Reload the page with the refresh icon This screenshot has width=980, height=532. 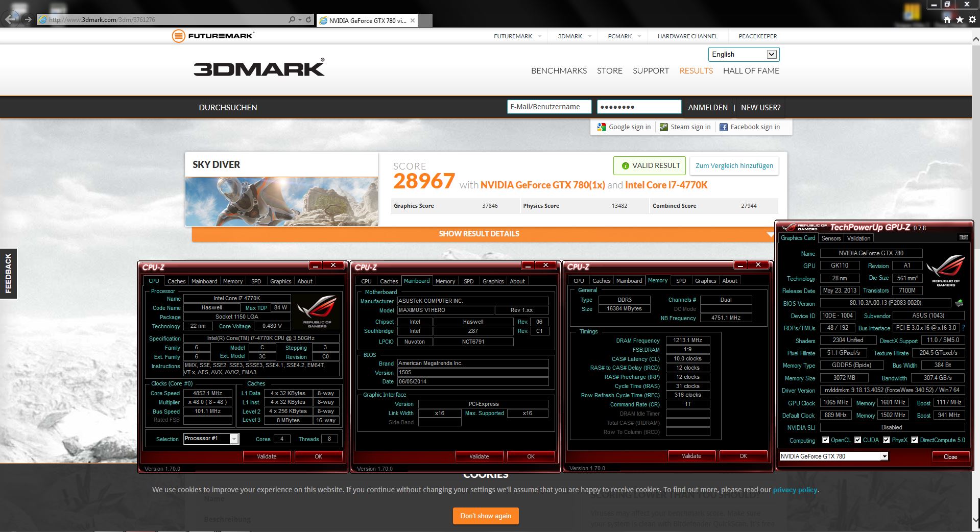[x=308, y=19]
